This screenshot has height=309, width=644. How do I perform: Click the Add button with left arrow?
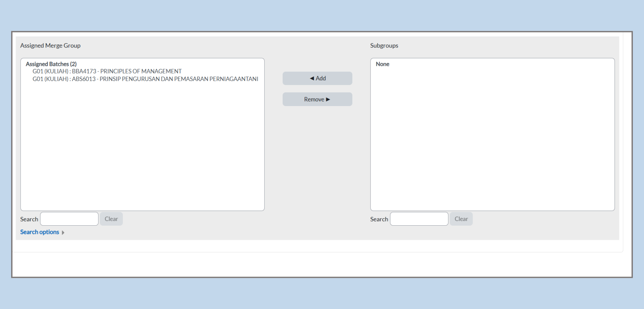pyautogui.click(x=317, y=78)
